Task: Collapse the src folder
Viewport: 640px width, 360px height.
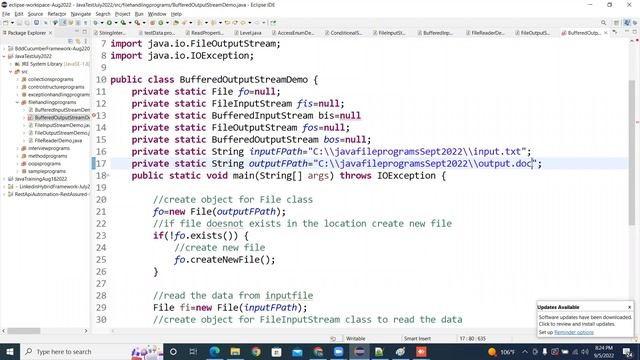Action: pyautogui.click(x=11, y=72)
